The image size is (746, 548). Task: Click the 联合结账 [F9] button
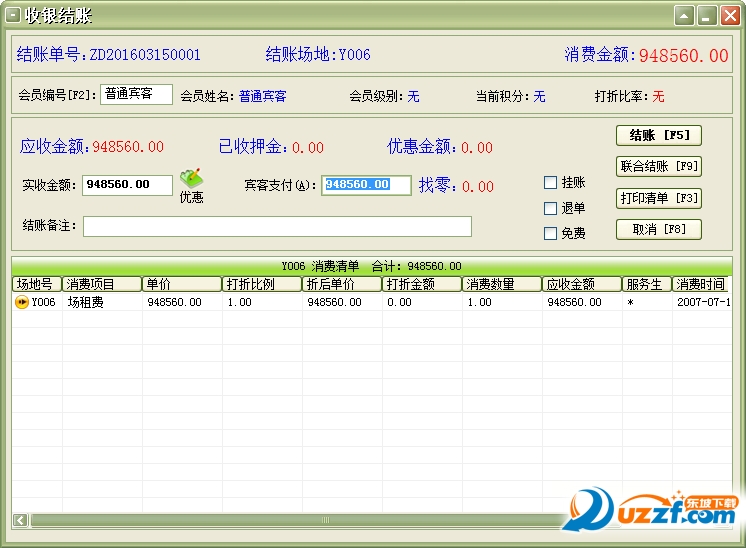point(658,166)
